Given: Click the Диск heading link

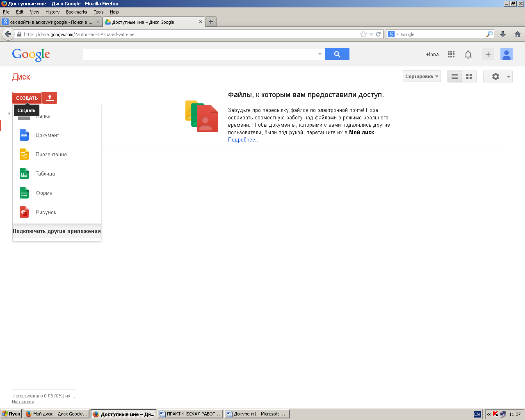Looking at the screenshot, I should [x=21, y=77].
